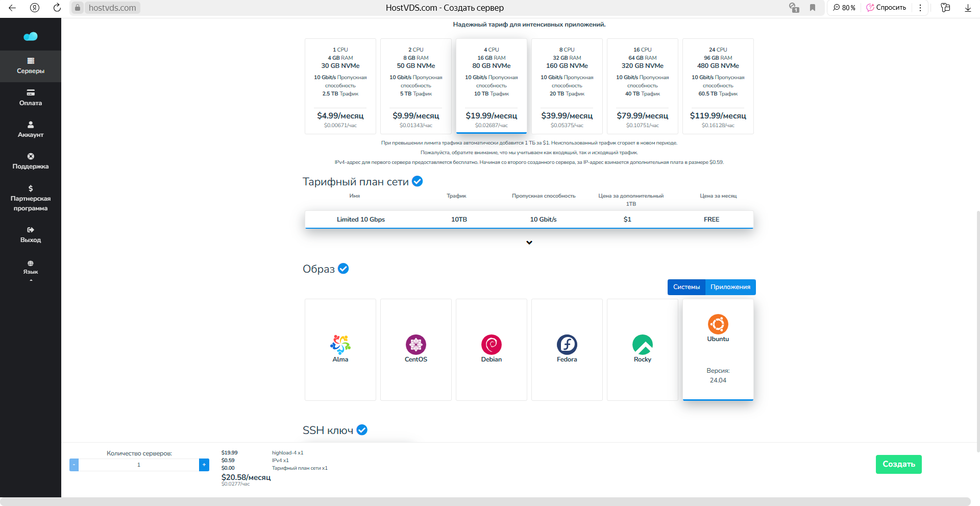Click the 80% zoom indicator
The image size is (980, 506).
844,8
